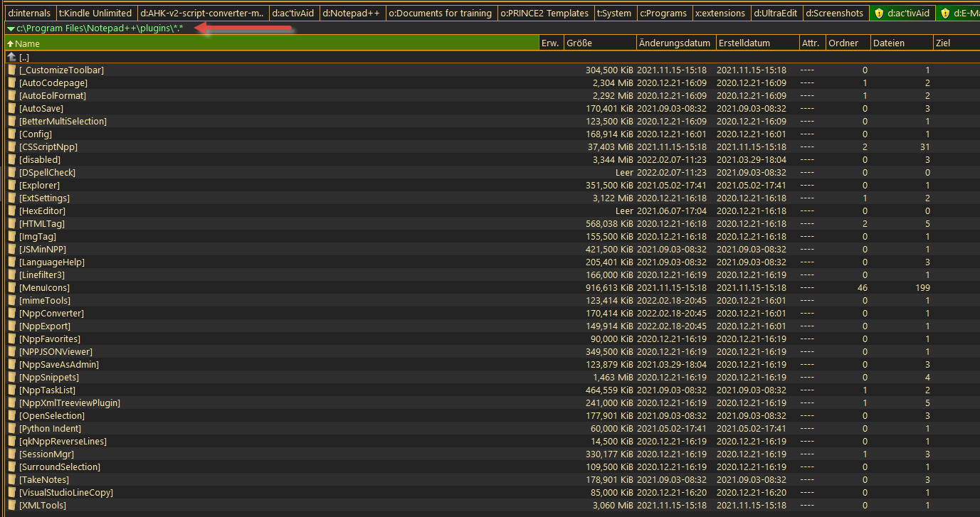Switch to the d:UltraEdit tab
980x517 pixels.
pyautogui.click(x=776, y=13)
